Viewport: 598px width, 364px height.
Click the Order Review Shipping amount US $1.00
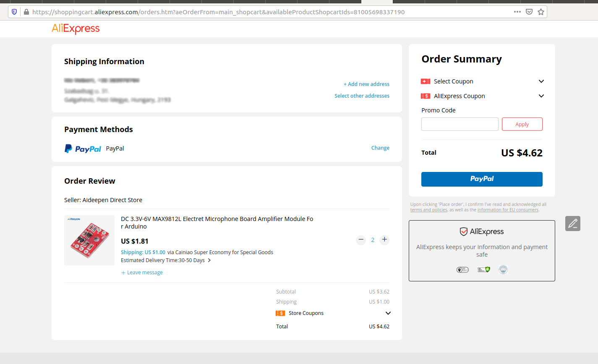[x=379, y=302]
